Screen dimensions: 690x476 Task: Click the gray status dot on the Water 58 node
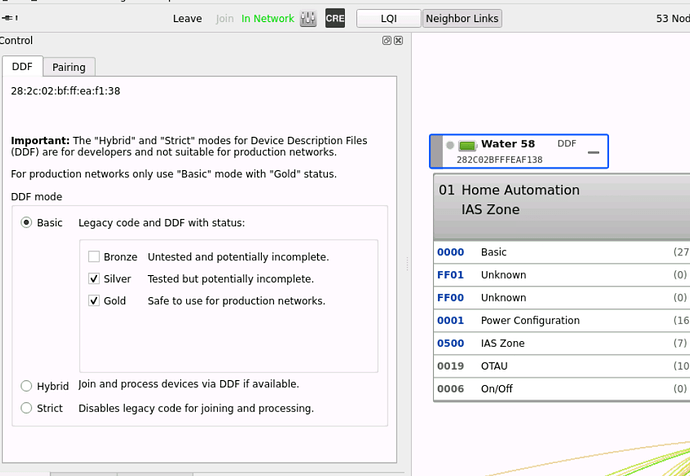point(450,145)
